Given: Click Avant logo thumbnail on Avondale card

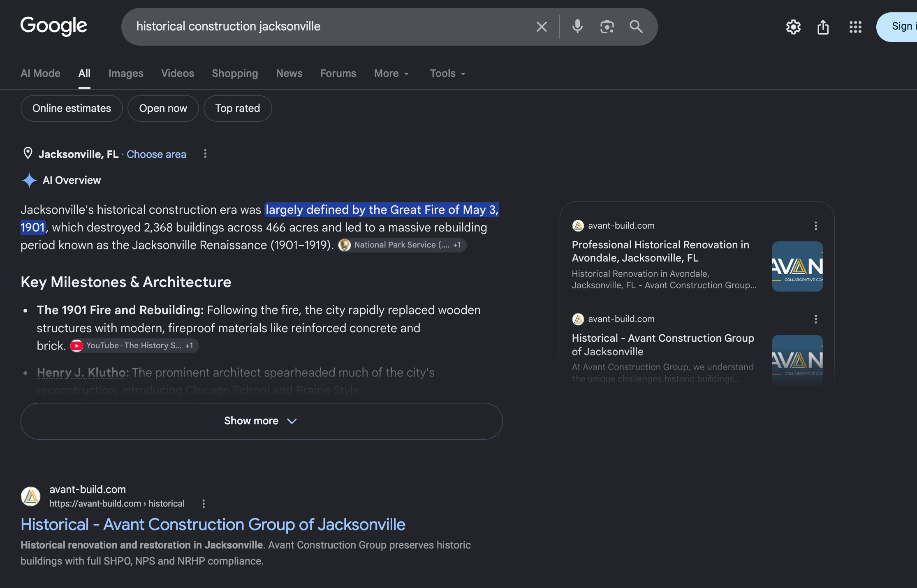Looking at the screenshot, I should tap(797, 266).
